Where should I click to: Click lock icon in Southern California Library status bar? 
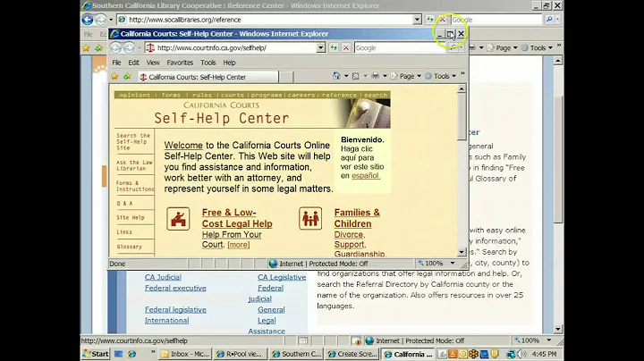356,341
